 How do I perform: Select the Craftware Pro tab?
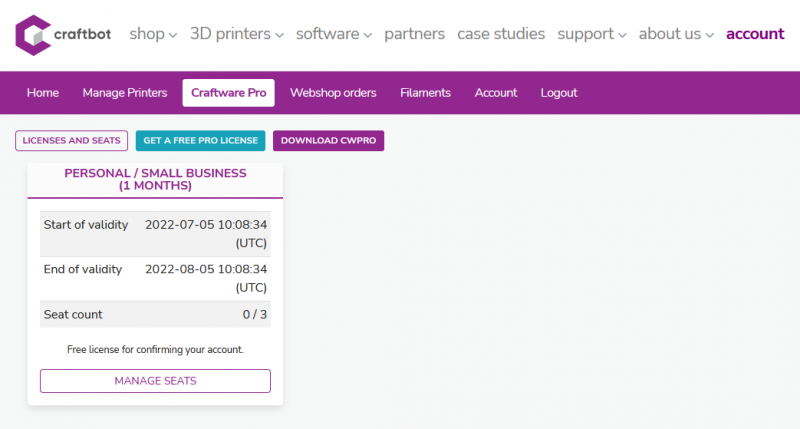point(228,93)
